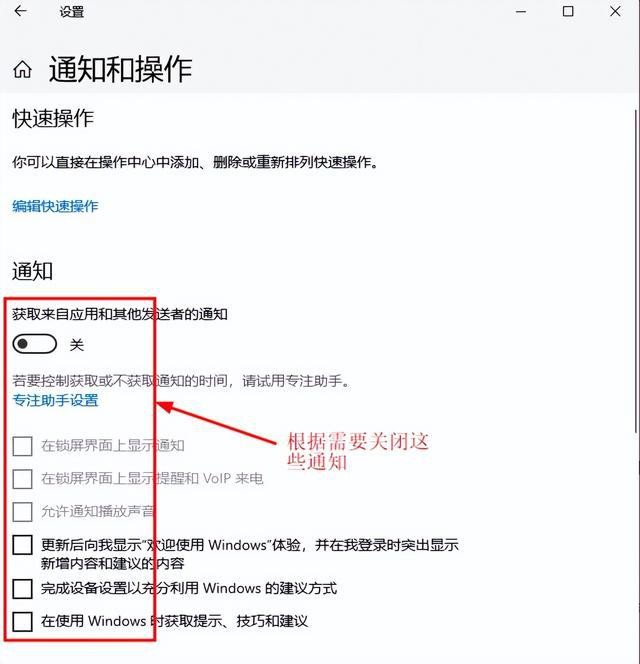
Task: Click the 关 label beside the toggle
Action: 77,345
